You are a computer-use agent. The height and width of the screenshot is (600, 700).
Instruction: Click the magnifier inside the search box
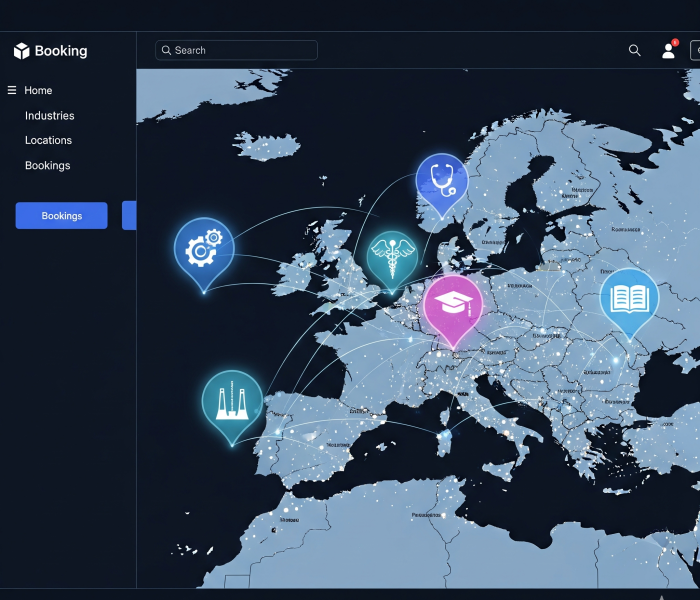166,51
